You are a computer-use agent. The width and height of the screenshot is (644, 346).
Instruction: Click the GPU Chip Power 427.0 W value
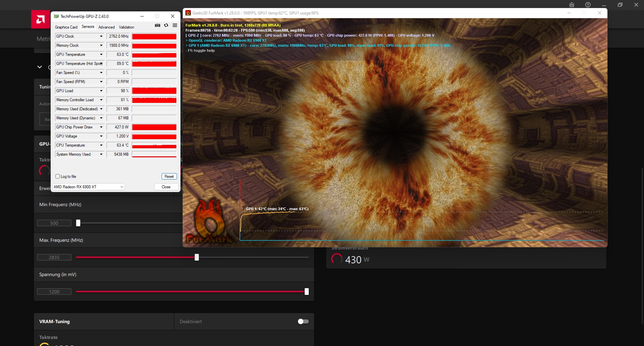coord(118,127)
